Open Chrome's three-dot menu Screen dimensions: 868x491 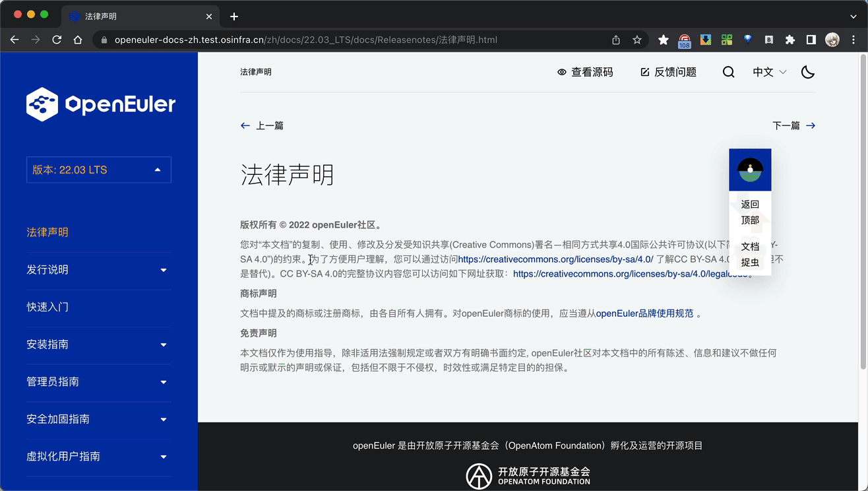point(853,40)
